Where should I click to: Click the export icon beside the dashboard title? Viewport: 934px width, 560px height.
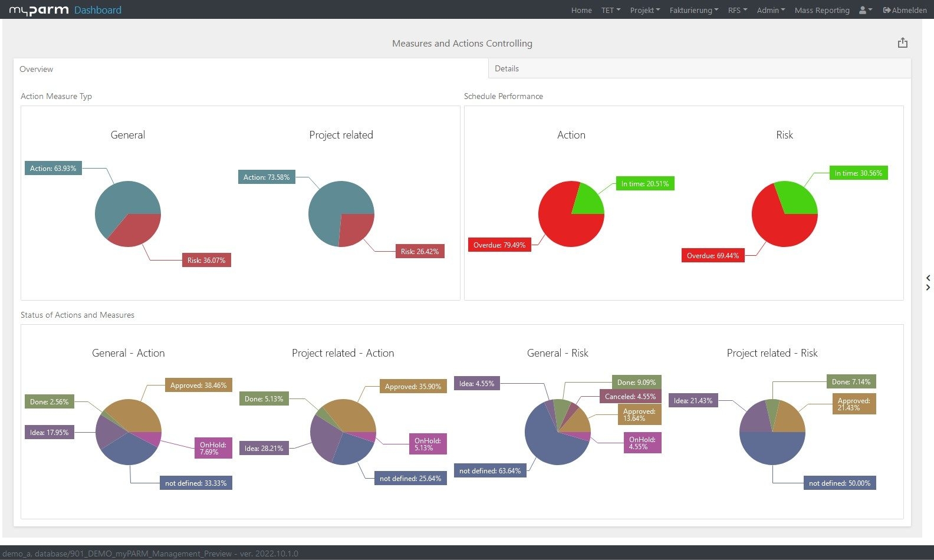[902, 43]
